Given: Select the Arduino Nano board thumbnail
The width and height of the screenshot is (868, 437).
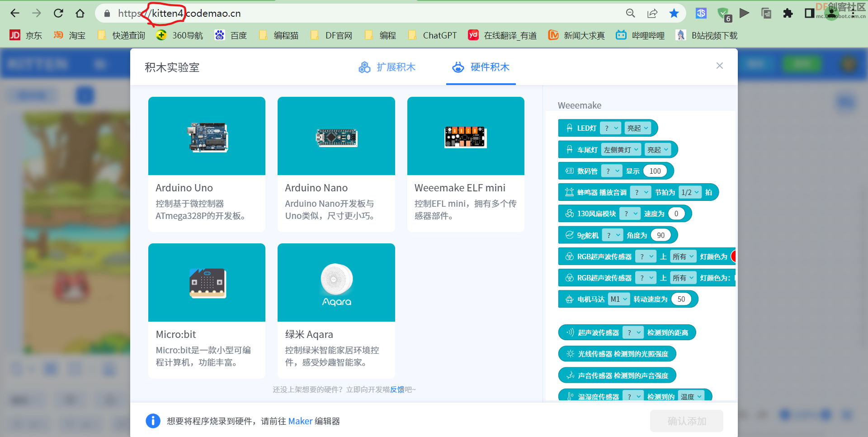Looking at the screenshot, I should click(336, 136).
